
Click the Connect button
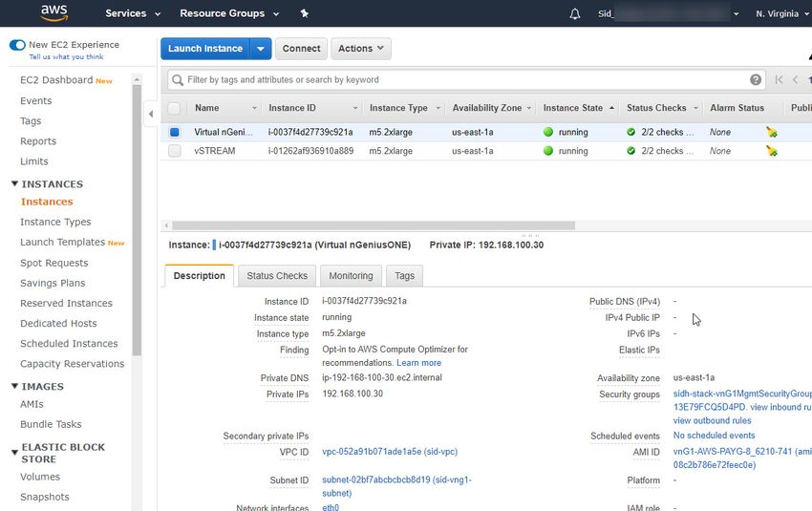click(301, 49)
